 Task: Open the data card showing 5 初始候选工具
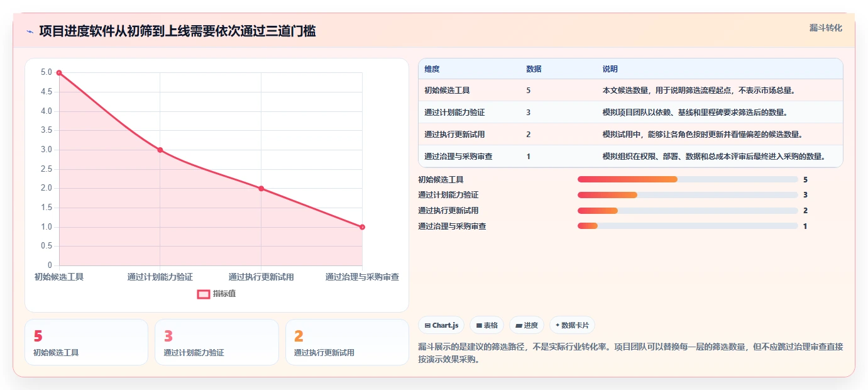pos(86,342)
